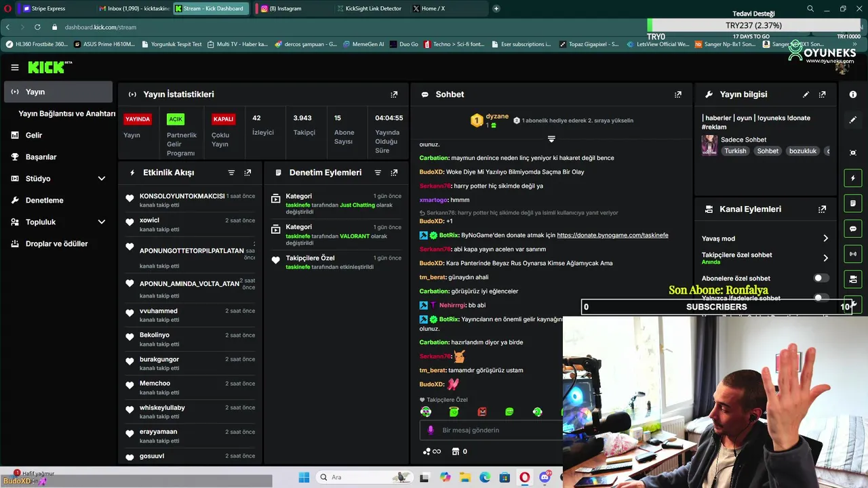
Task: Pop out the Yayın bilgisi panel
Action: point(822,95)
